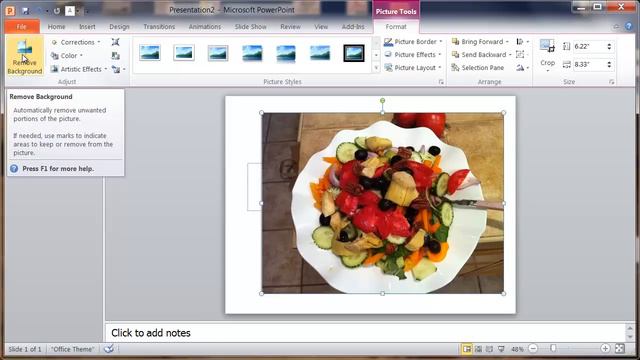The height and width of the screenshot is (360, 640).
Task: Open the Picture Border dropdown
Action: click(413, 42)
